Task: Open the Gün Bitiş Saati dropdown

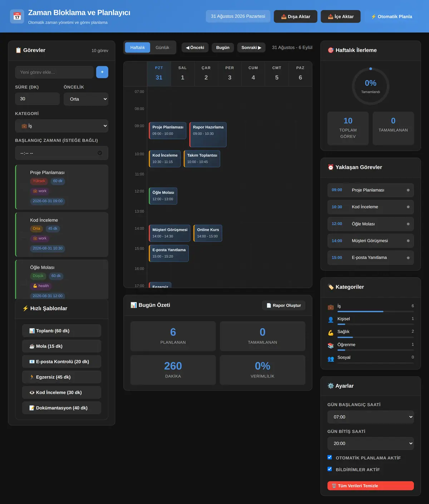Action: [371, 444]
